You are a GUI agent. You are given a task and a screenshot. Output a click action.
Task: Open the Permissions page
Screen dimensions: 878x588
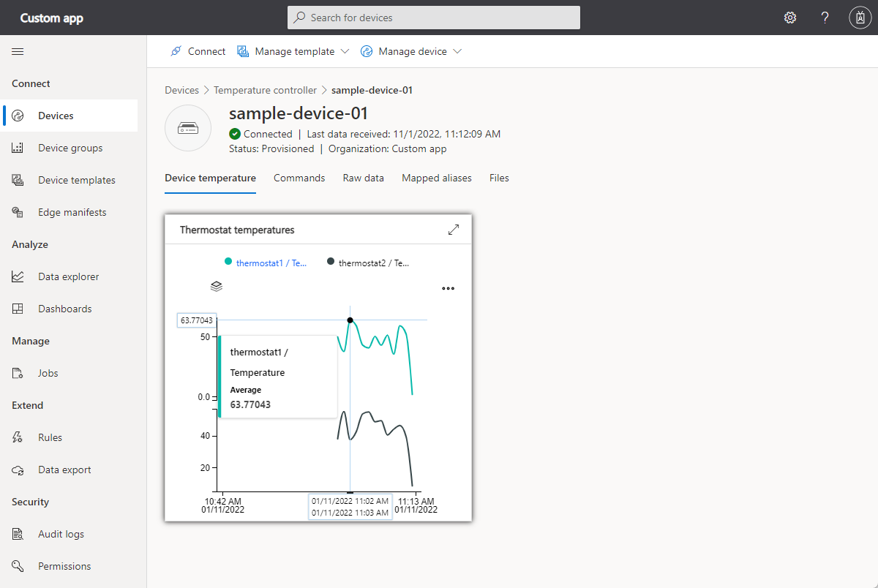[x=64, y=565]
